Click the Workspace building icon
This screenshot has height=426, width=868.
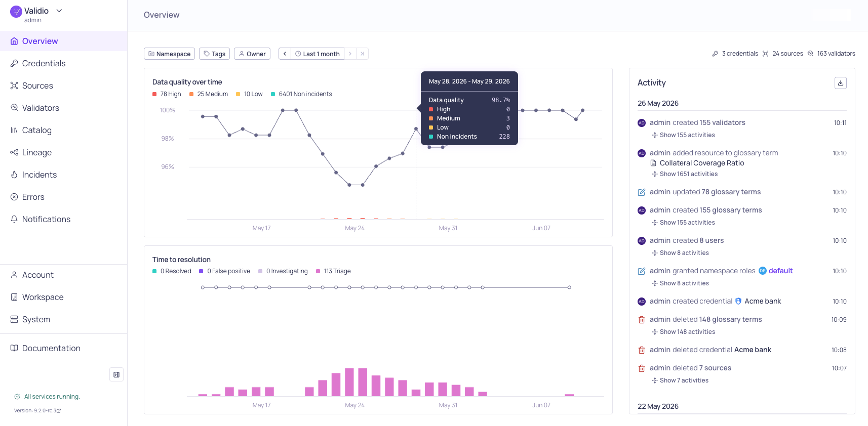pyautogui.click(x=14, y=297)
